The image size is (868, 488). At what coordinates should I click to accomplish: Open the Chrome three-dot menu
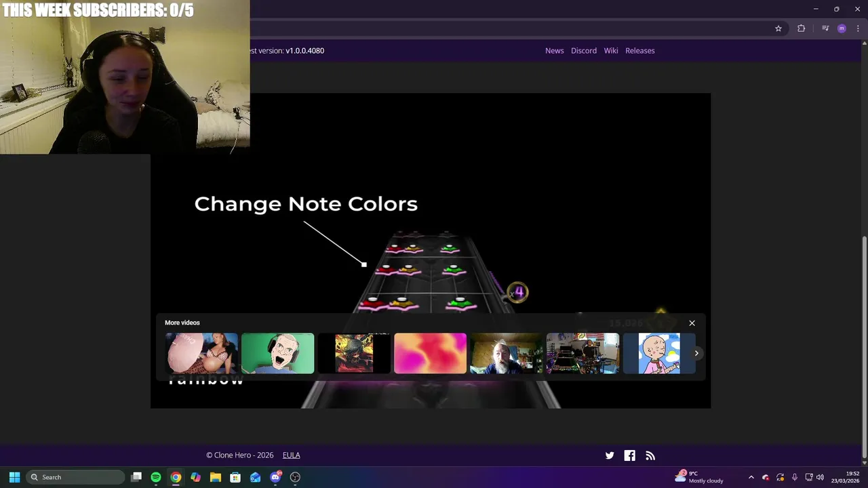pyautogui.click(x=858, y=28)
